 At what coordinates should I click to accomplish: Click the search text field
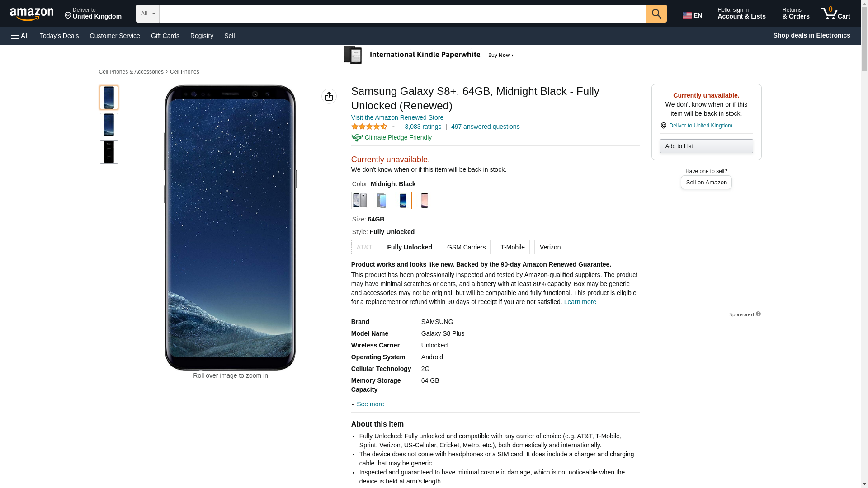[402, 14]
